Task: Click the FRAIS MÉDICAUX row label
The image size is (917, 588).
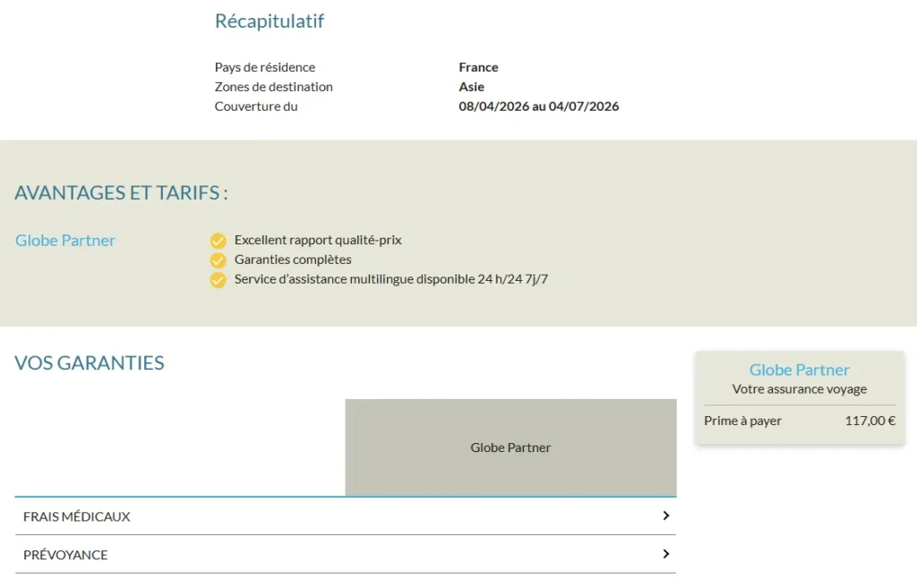Action: click(x=77, y=516)
